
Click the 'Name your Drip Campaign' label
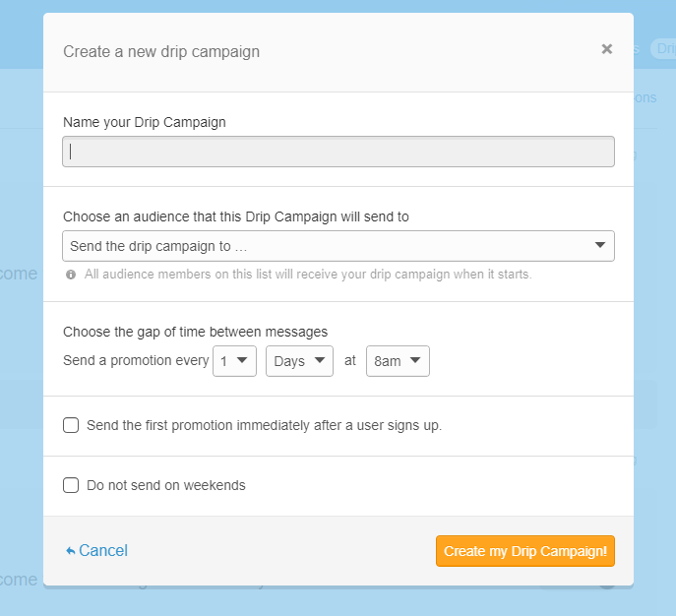[x=145, y=123]
